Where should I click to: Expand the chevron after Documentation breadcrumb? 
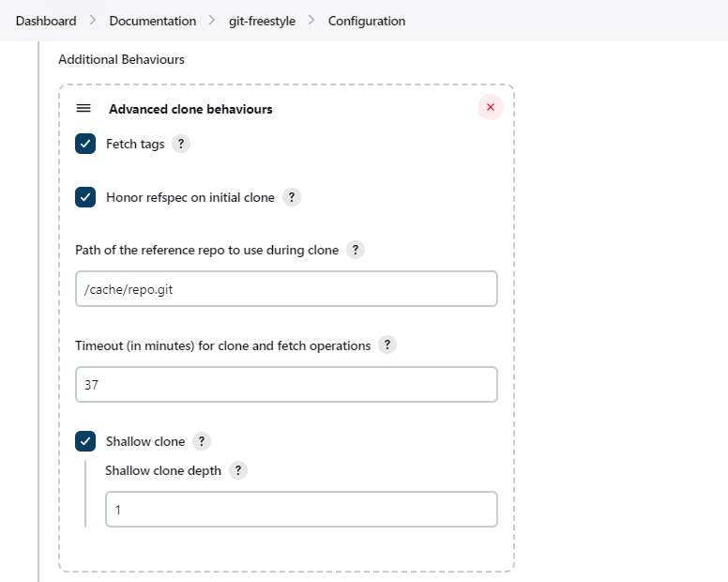212,21
